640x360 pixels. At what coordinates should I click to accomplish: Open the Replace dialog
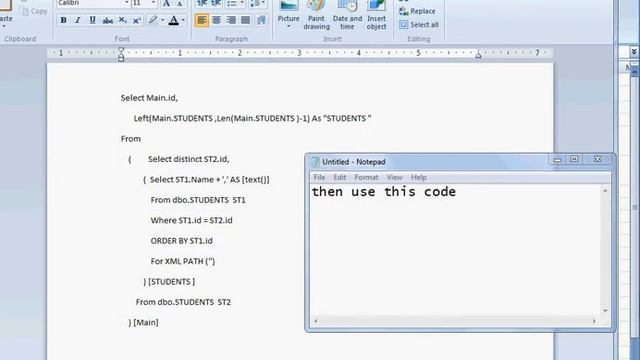point(417,11)
